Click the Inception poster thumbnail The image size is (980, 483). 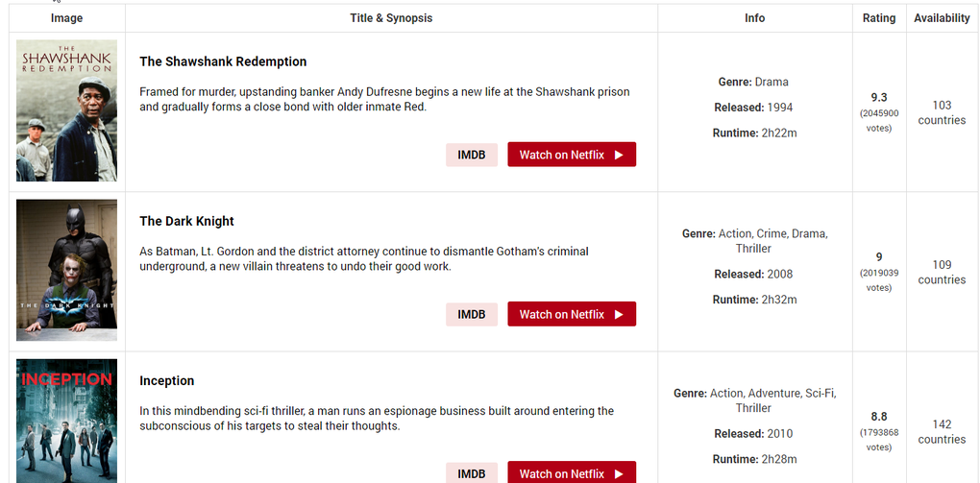click(x=66, y=421)
